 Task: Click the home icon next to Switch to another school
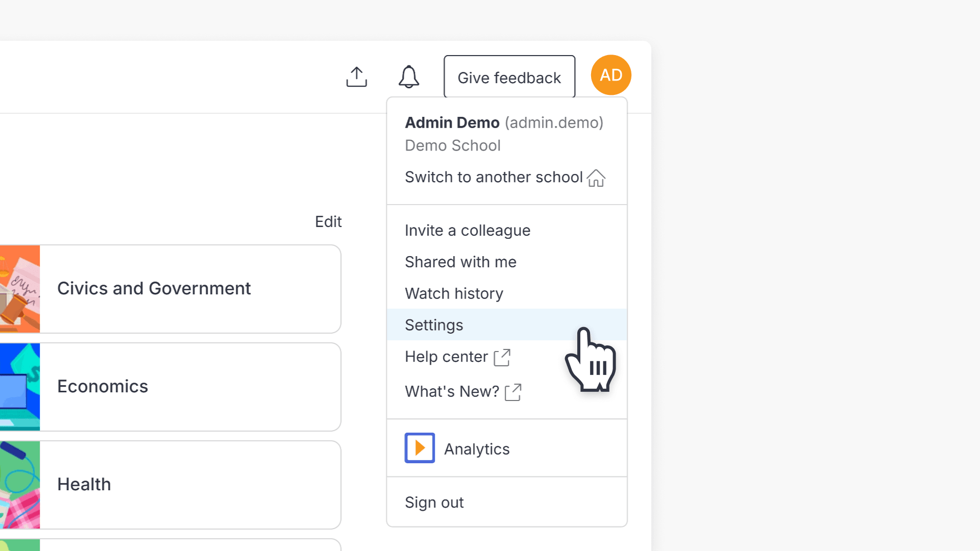[x=596, y=179]
